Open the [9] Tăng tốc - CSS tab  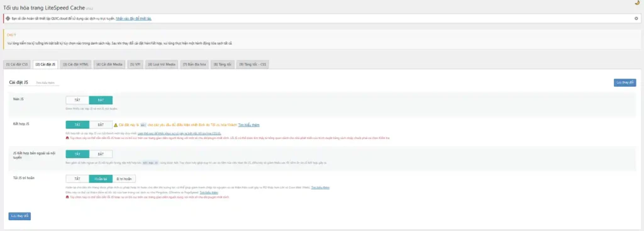click(x=253, y=65)
